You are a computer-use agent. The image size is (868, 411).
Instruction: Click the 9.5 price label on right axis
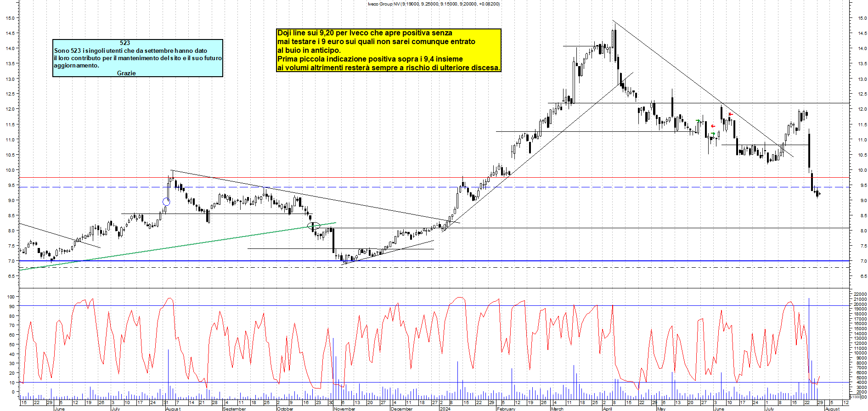(863, 186)
